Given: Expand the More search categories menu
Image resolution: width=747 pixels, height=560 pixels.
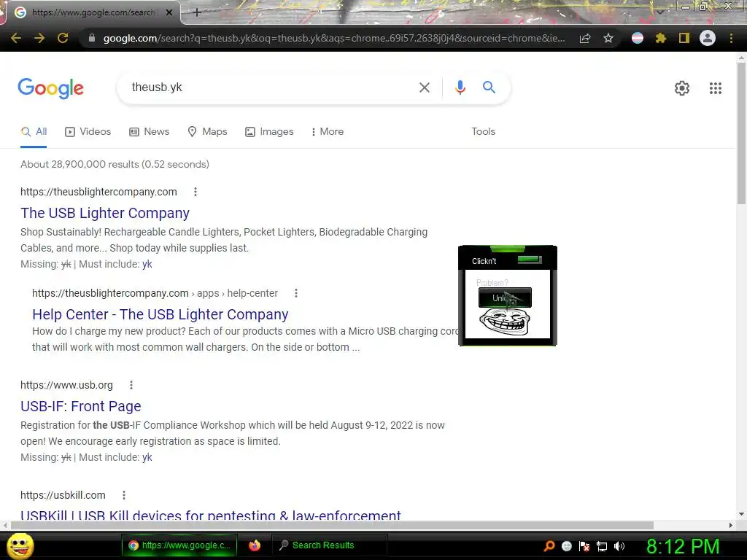Looking at the screenshot, I should (328, 131).
